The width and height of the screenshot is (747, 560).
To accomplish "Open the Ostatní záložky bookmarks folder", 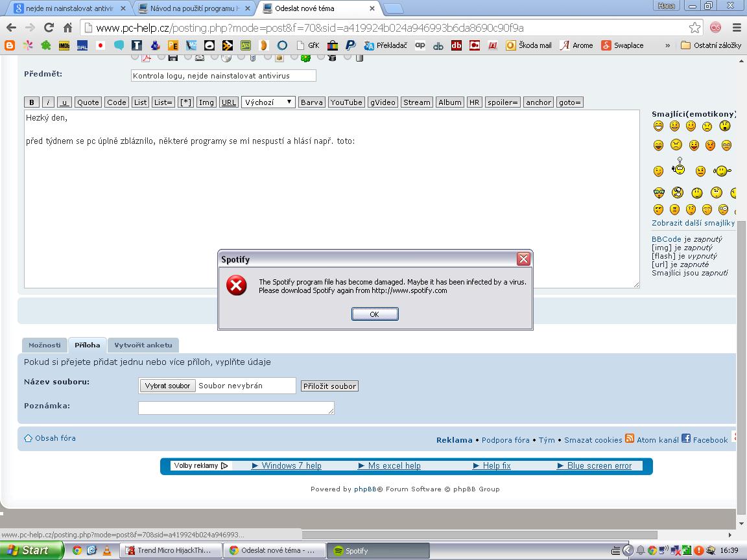I will click(x=711, y=45).
